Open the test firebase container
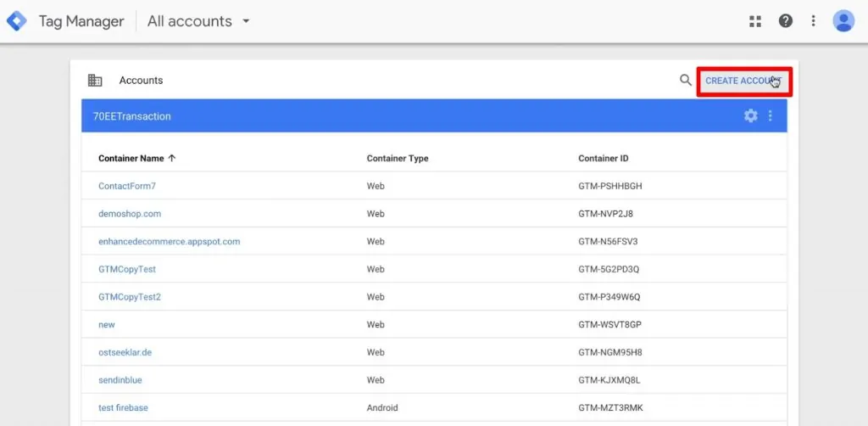The width and height of the screenshot is (868, 426). tap(123, 407)
